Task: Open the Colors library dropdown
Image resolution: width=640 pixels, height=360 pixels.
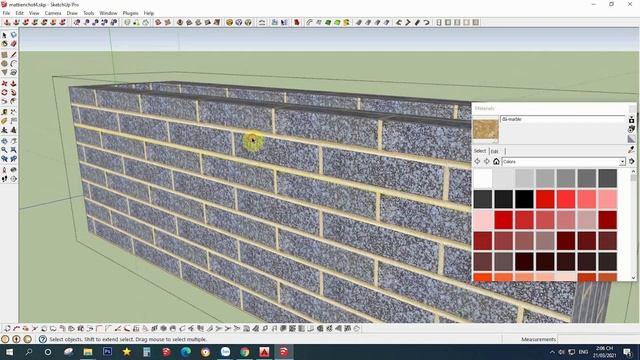Action: (x=622, y=162)
